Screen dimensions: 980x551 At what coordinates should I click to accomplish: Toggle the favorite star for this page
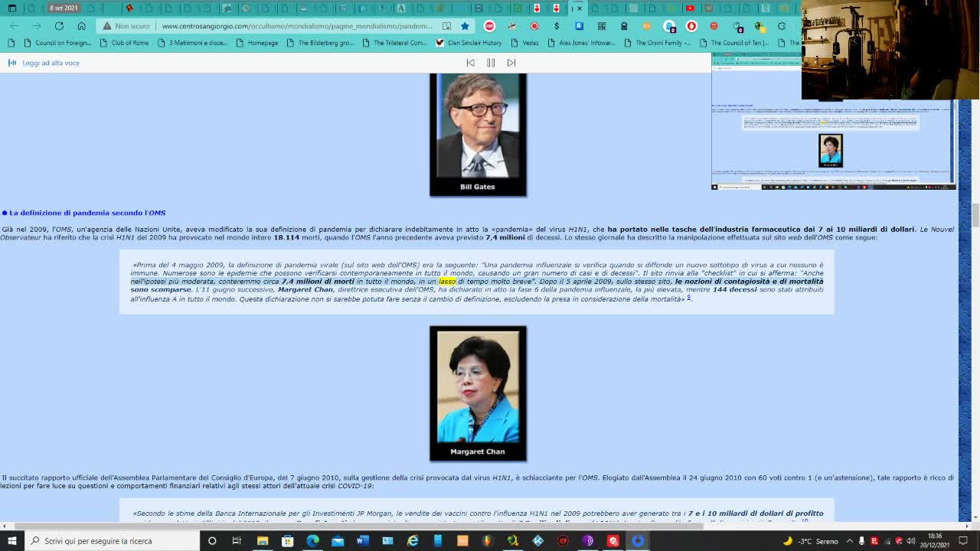point(465,26)
